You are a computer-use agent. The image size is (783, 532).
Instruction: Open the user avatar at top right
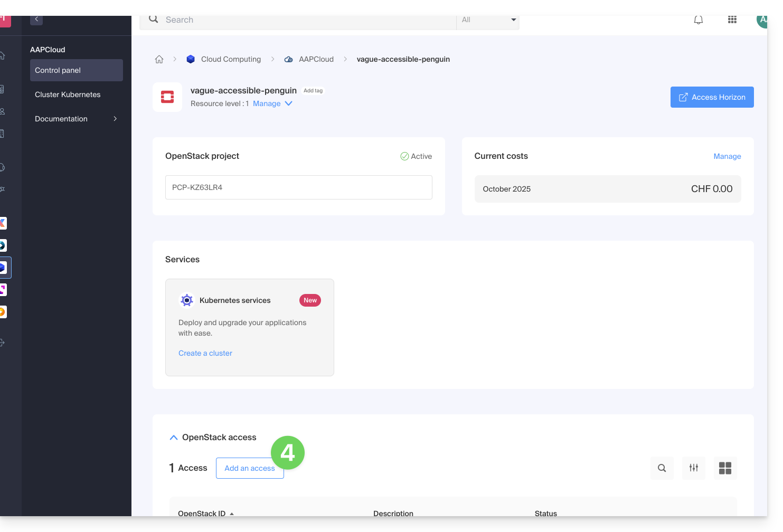pyautogui.click(x=762, y=20)
